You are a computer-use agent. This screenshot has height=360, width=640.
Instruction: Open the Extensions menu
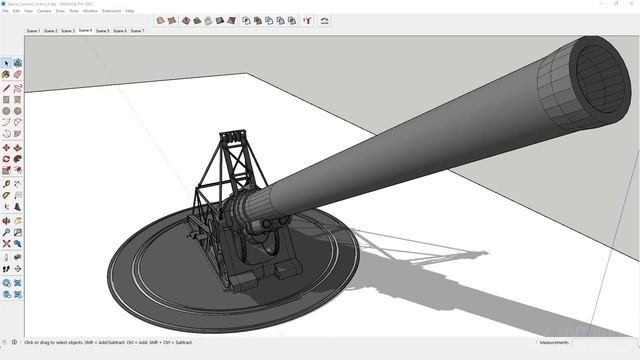click(x=111, y=11)
